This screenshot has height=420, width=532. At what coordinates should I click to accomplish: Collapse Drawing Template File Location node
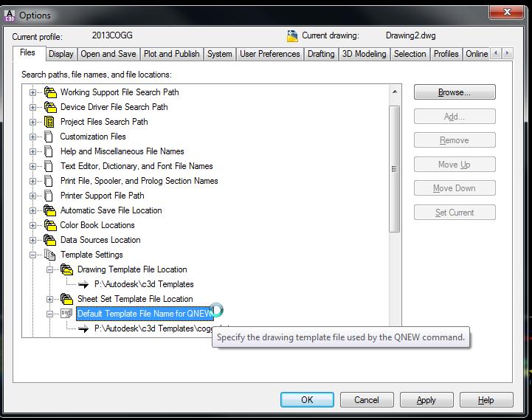pyautogui.click(x=49, y=269)
